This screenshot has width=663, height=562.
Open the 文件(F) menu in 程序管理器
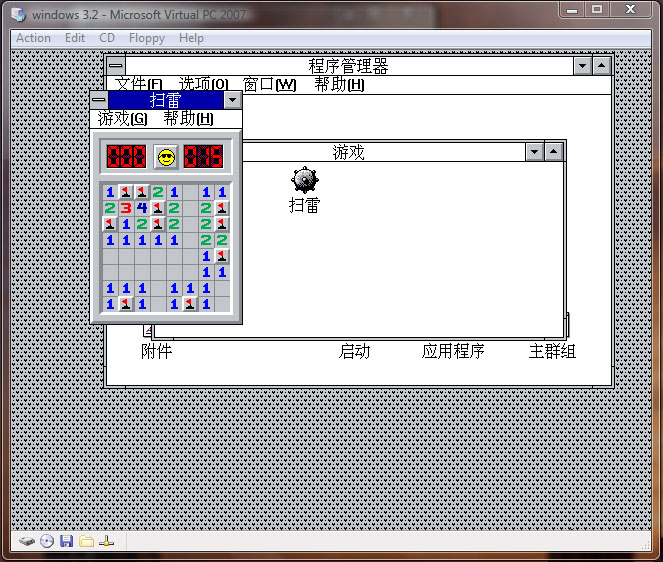(x=139, y=85)
